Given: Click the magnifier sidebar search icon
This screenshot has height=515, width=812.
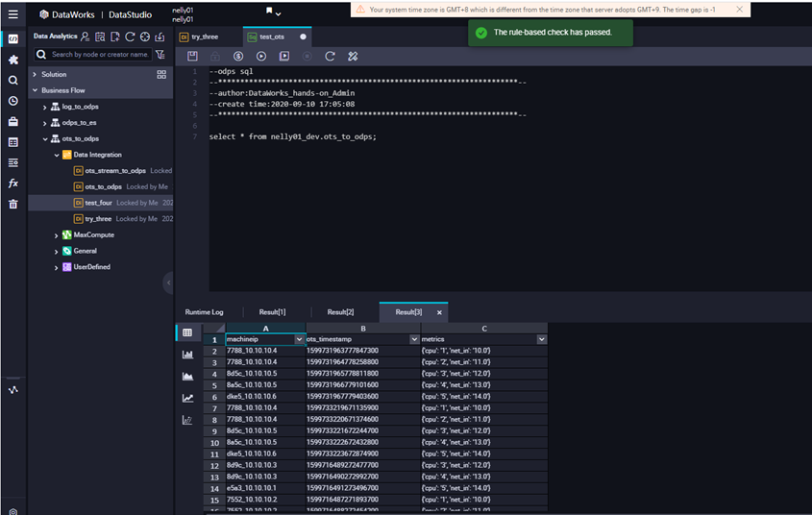Looking at the screenshot, I should tap(12, 80).
